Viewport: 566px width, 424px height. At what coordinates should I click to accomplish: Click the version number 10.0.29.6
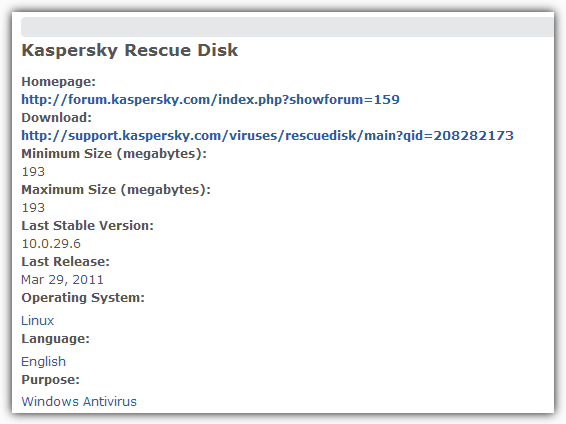(x=51, y=244)
